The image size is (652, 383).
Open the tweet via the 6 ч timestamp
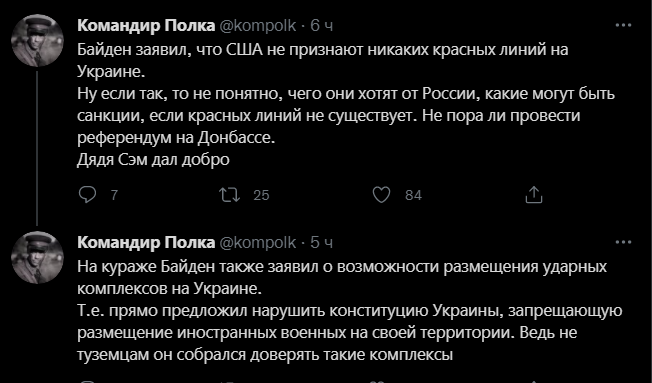(x=322, y=26)
